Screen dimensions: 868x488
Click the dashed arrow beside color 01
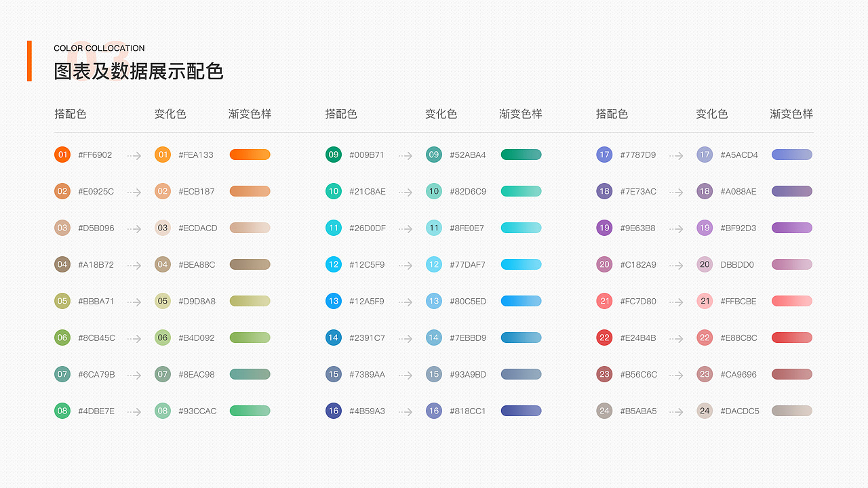(x=134, y=155)
